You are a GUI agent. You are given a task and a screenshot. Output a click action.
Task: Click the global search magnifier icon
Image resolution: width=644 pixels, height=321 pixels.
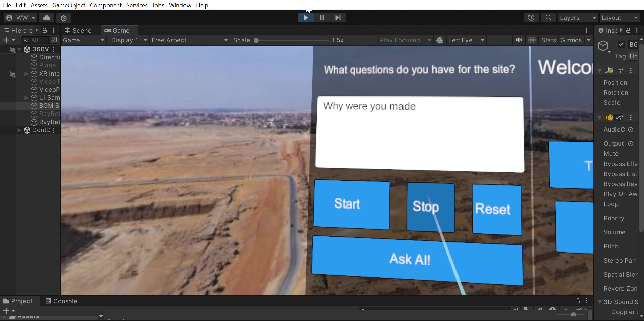coord(548,18)
